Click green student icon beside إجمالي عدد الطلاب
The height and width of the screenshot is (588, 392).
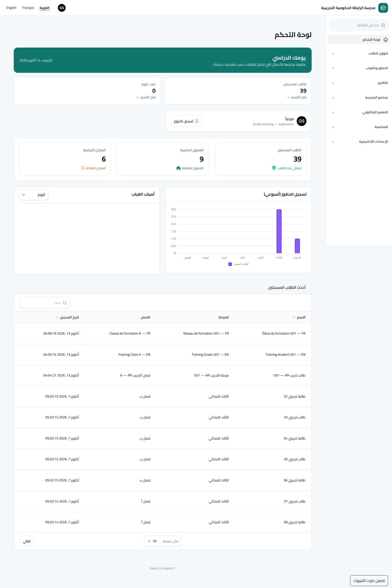(274, 168)
